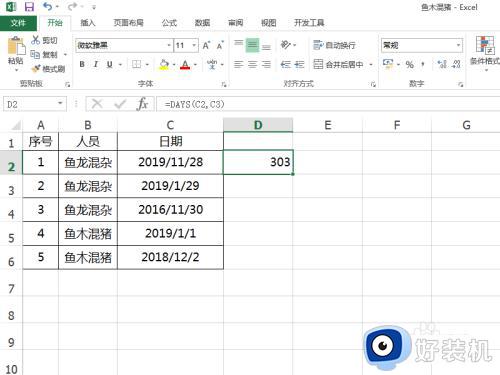Enable wrap text (自动换行)
Viewport: 500px width, 375px height.
click(334, 45)
